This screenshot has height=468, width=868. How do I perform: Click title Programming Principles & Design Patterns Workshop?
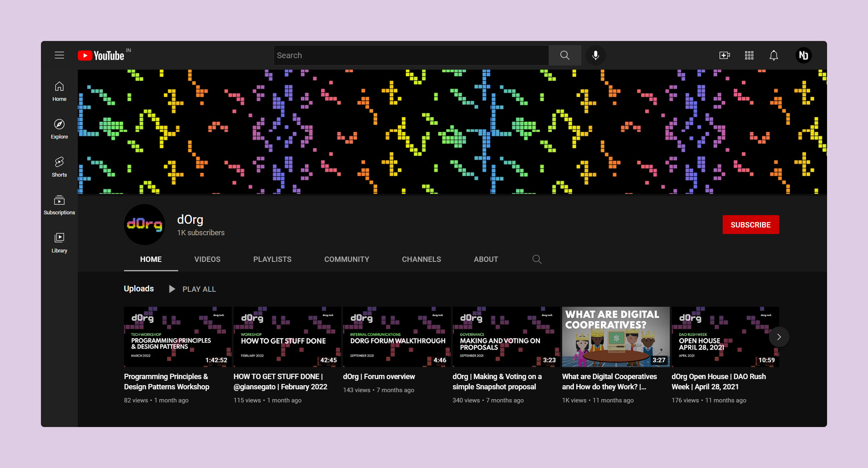[x=167, y=382]
